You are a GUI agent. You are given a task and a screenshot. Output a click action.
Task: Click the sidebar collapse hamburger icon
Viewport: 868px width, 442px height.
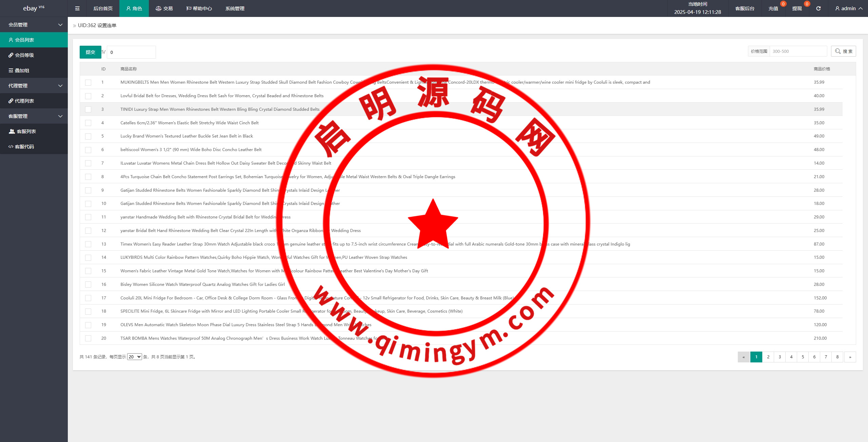click(77, 8)
